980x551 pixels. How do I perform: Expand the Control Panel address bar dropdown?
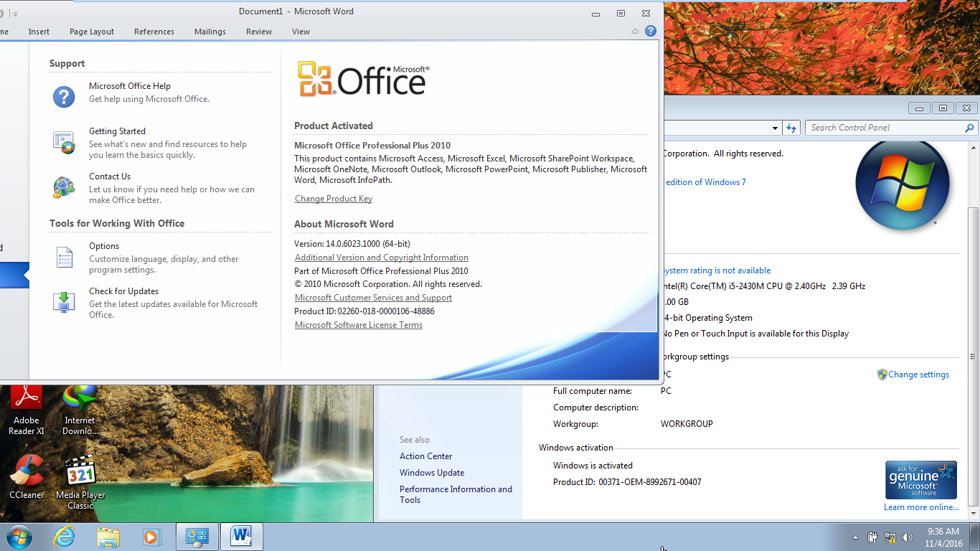[776, 127]
